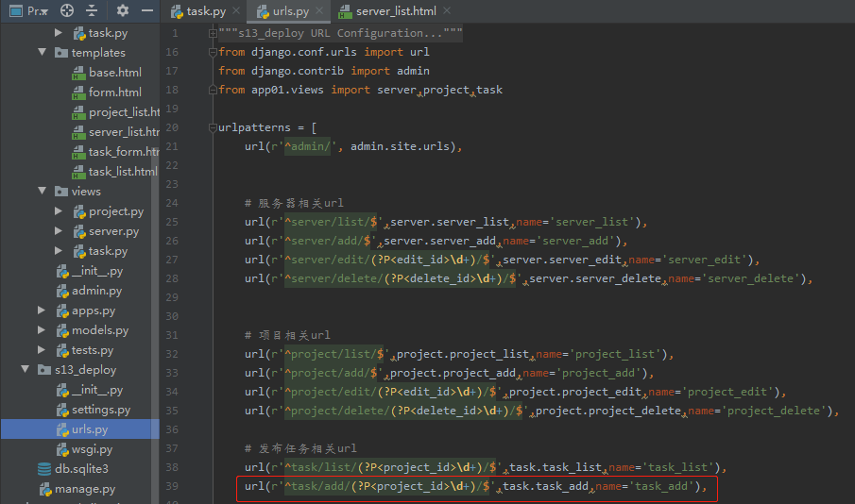This screenshot has width=855, height=504.
Task: Click the views folder icon
Action: [x=61, y=192]
